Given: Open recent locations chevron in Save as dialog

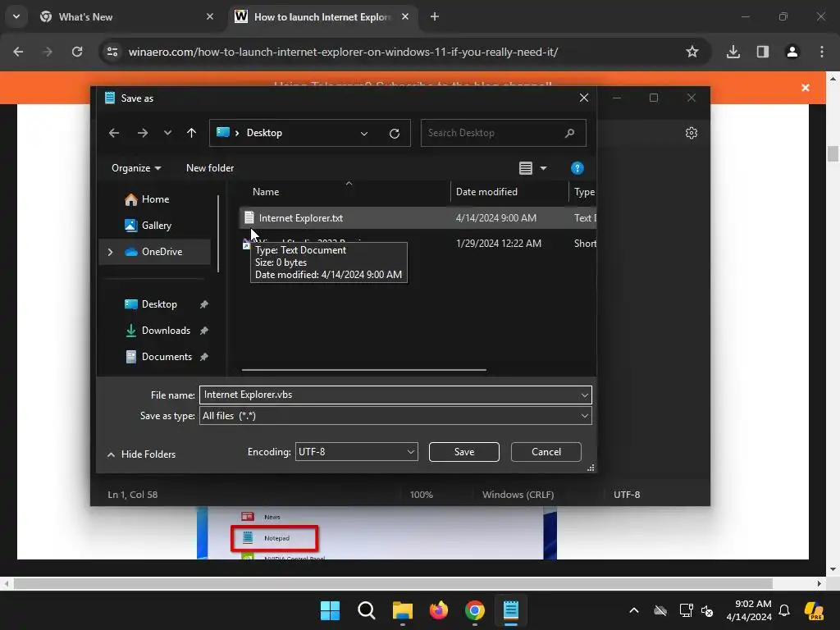Looking at the screenshot, I should click(167, 133).
